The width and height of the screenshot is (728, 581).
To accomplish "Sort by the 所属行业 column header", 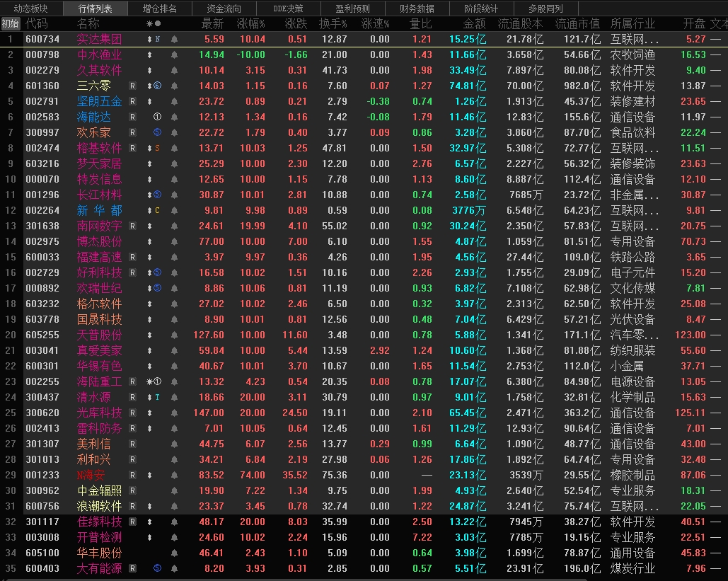I will point(632,23).
